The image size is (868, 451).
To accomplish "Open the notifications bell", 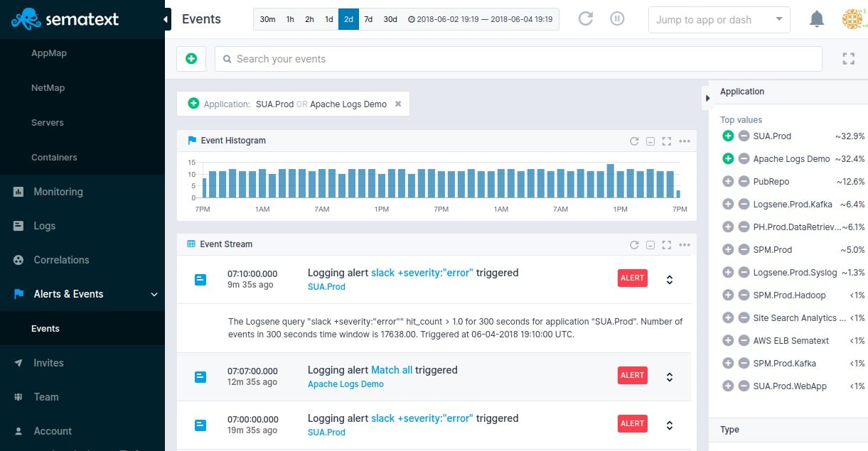I will [817, 20].
